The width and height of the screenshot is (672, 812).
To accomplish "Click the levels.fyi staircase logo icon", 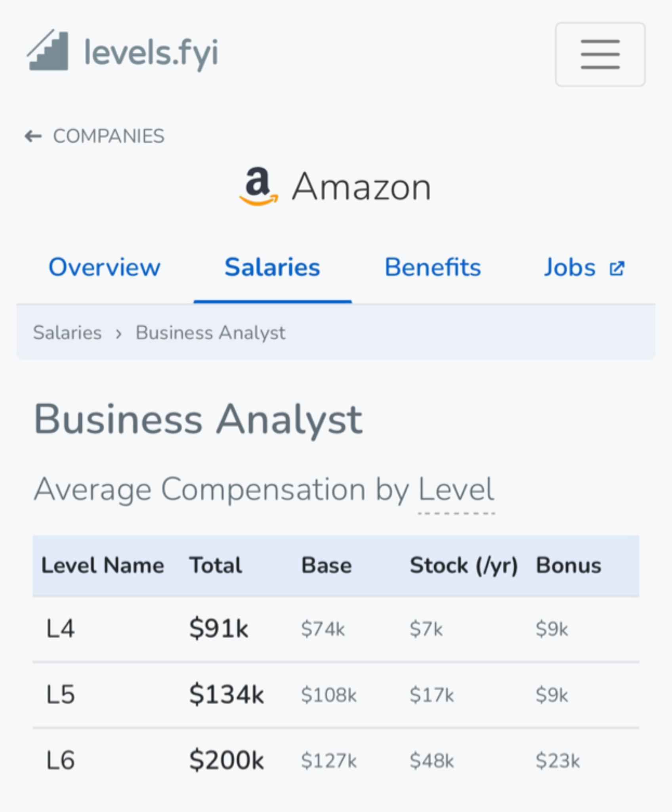I will coord(48,51).
